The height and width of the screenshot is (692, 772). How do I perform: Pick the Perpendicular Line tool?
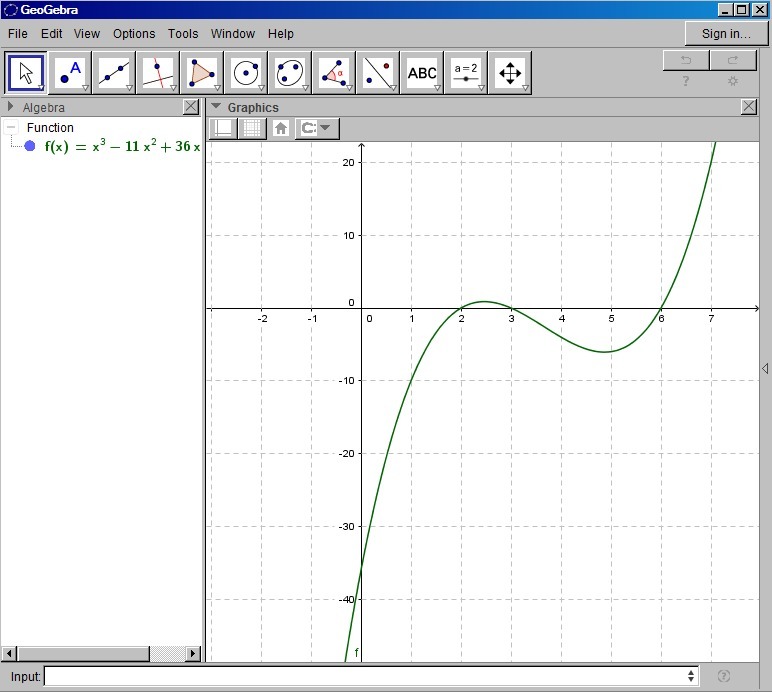[x=158, y=73]
